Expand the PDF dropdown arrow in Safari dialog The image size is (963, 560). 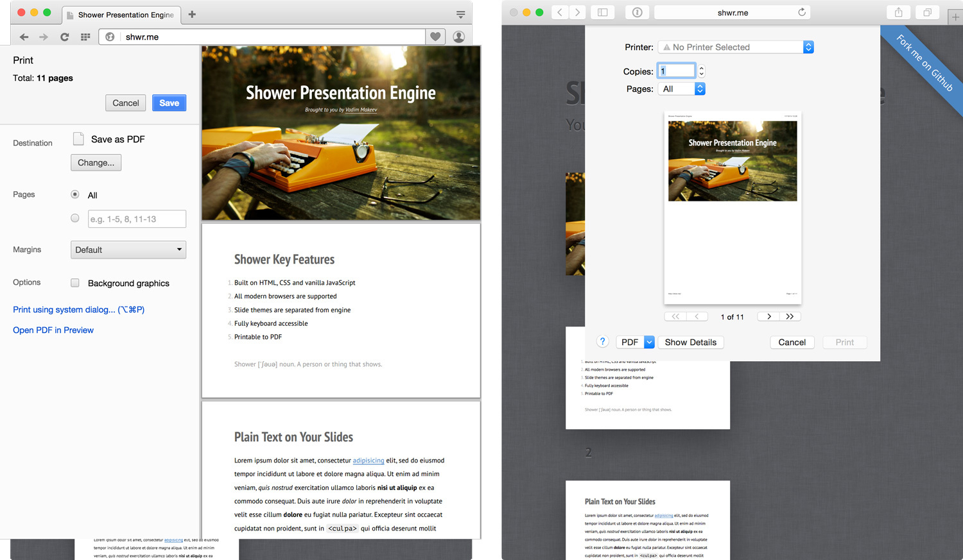click(x=649, y=343)
